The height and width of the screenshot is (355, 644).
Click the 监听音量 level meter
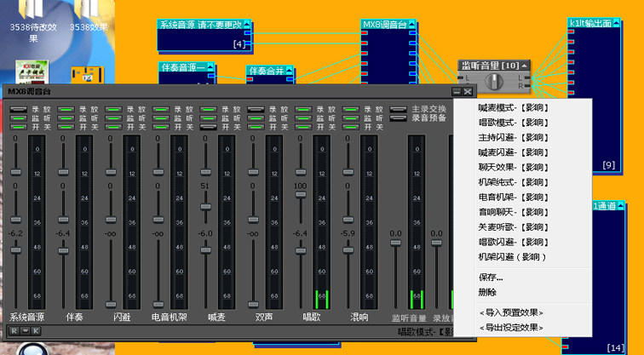pos(417,222)
